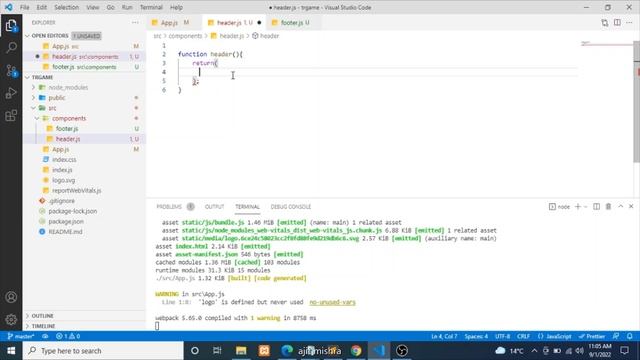Switch to the Problems panel tab
This screenshot has width=640, height=360.
tap(175, 207)
